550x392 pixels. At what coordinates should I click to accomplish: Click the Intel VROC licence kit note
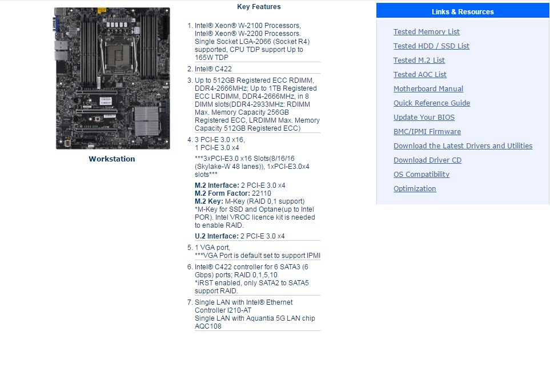click(x=255, y=217)
